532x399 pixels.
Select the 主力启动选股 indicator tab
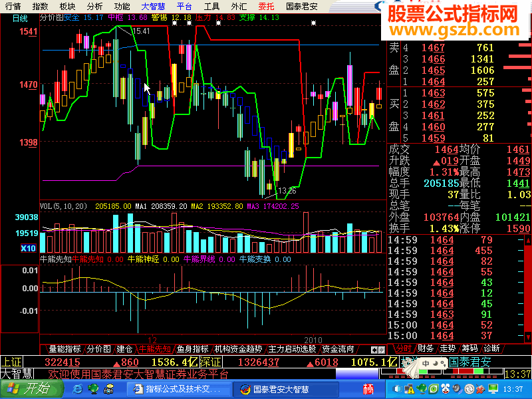click(292, 348)
